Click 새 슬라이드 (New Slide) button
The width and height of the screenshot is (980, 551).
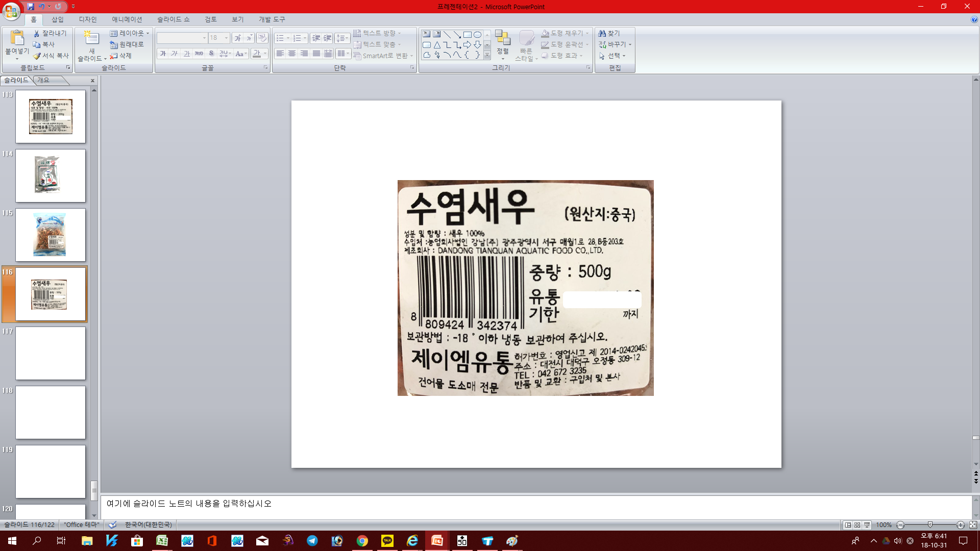point(90,46)
